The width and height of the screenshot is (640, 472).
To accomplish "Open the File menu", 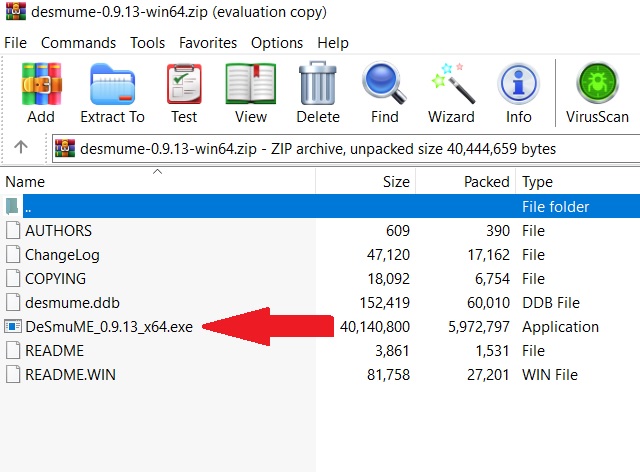I will point(16,43).
